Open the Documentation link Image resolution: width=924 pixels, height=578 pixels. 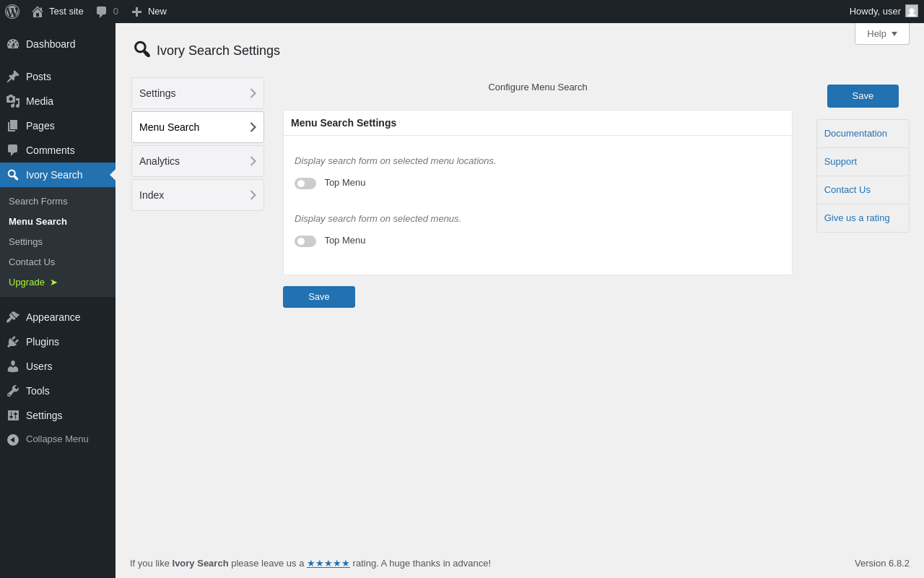pyautogui.click(x=855, y=134)
